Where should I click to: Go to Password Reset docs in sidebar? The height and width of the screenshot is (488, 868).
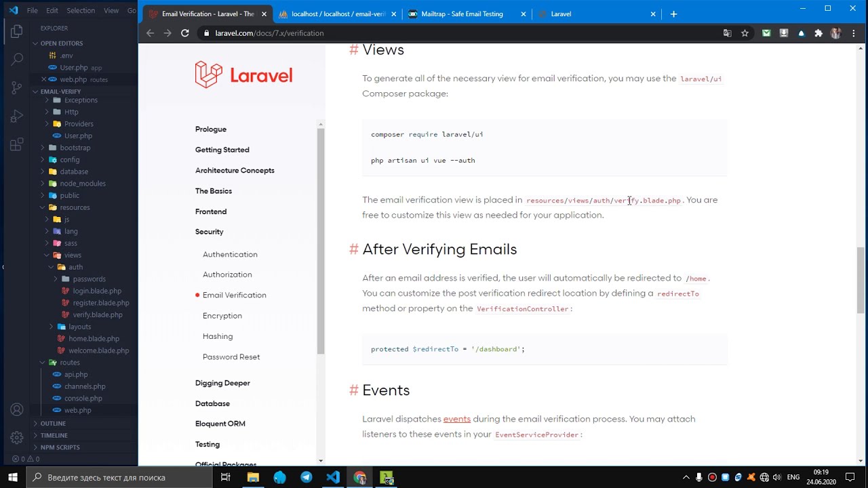click(x=231, y=357)
